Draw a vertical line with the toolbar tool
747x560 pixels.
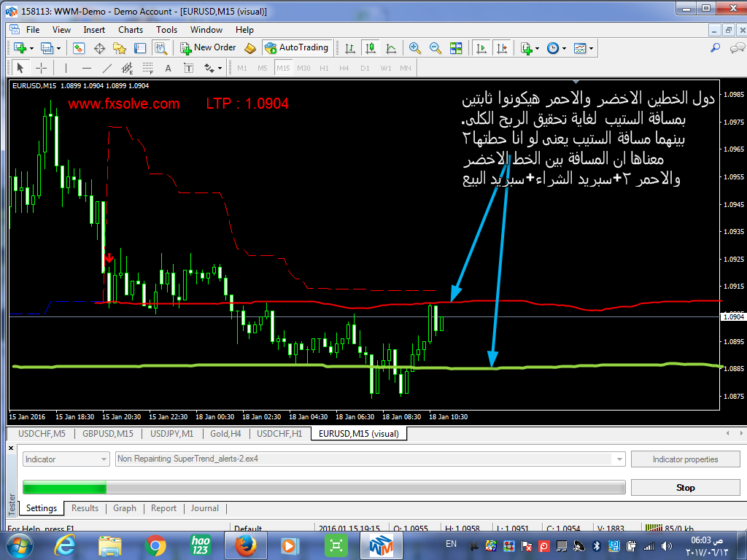coord(66,68)
